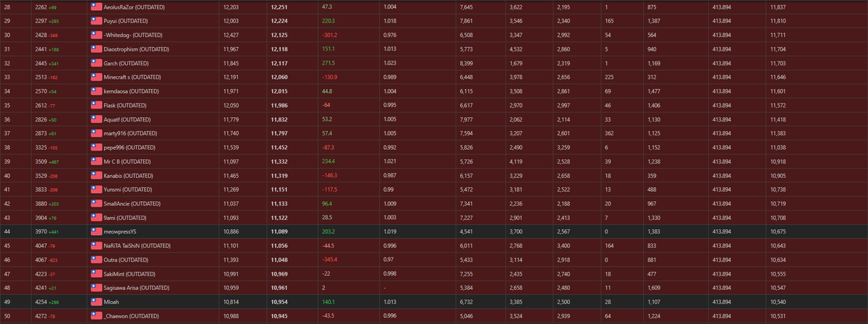868x324 pixels.
Task: Open Flask (OUTDATED) player profile
Action: point(126,105)
